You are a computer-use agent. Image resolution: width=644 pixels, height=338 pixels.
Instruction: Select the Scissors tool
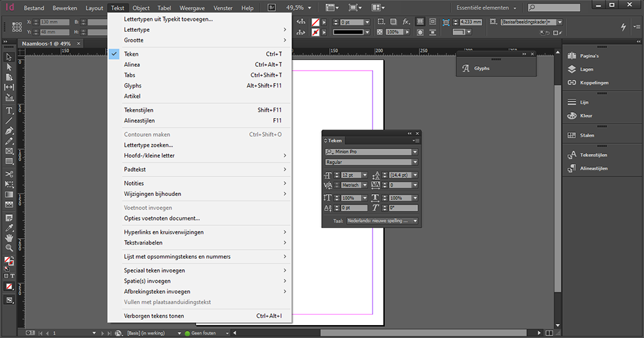9,174
